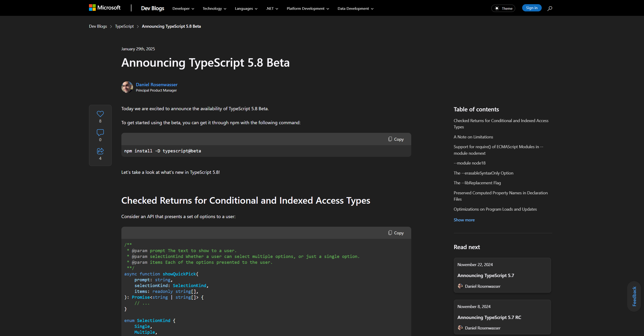
Task: Expand the Data Development menu
Action: 356,8
